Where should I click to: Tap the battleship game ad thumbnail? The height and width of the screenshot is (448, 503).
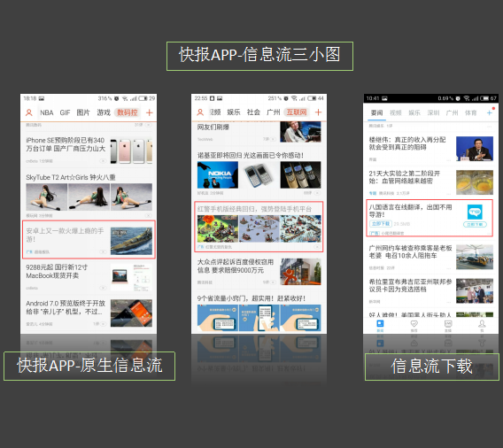131,241
